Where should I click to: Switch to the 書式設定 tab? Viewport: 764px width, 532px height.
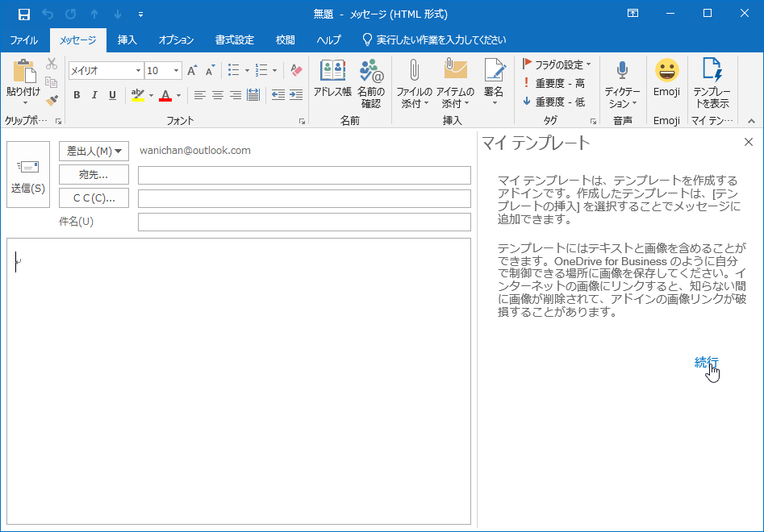(x=235, y=40)
